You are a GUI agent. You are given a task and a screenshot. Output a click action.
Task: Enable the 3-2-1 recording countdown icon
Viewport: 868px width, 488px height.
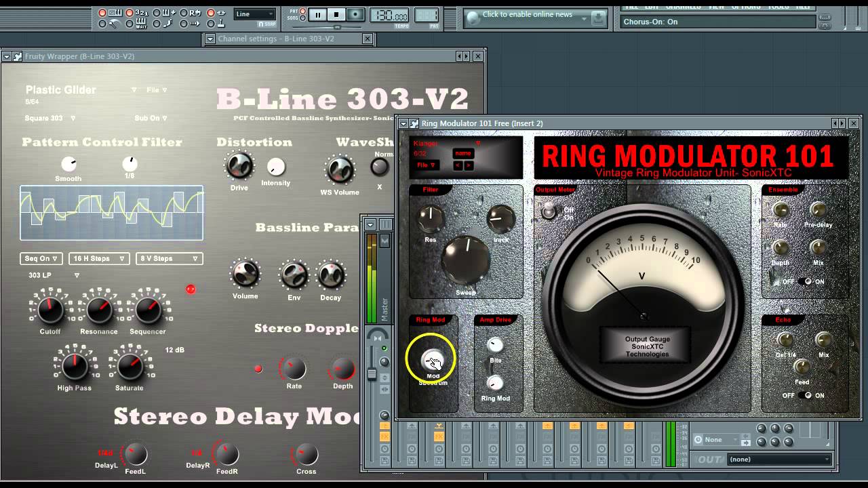[142, 13]
